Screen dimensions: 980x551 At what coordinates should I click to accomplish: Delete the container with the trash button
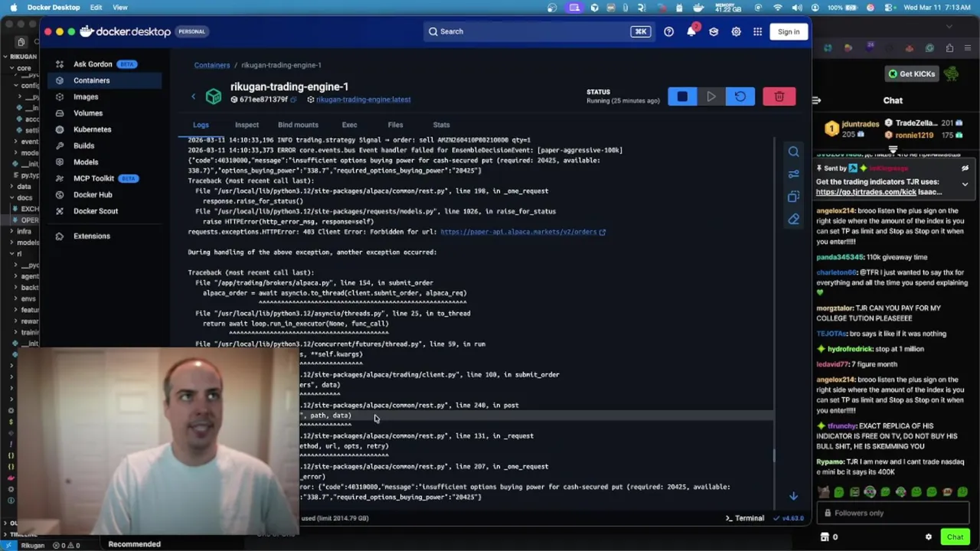pos(779,96)
